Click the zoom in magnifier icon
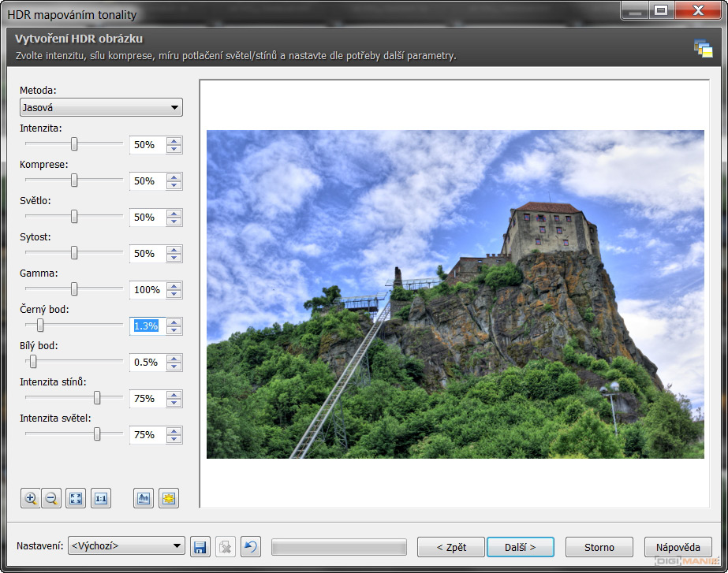Viewport: 728px width, 573px height. pyautogui.click(x=31, y=498)
